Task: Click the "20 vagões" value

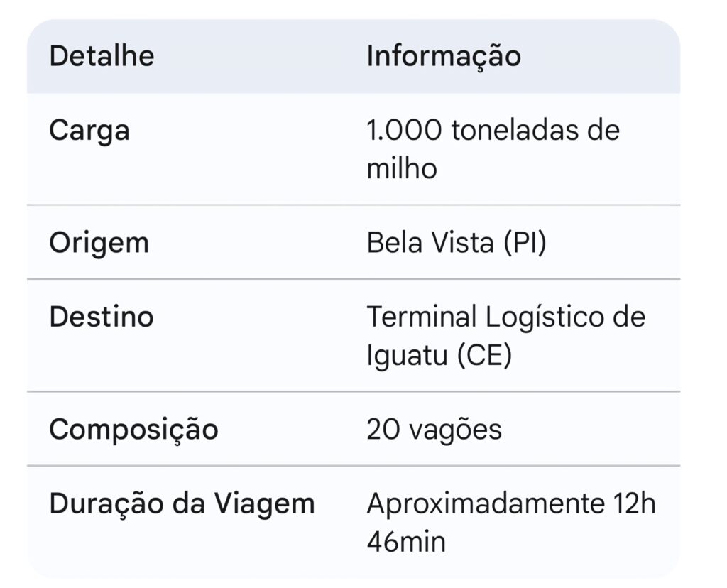Action: (434, 430)
